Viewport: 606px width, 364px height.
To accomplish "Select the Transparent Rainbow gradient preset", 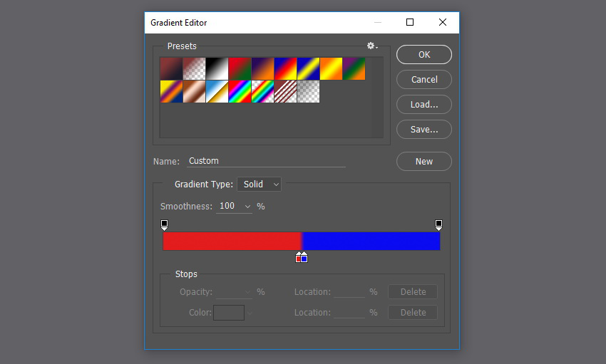I will (x=262, y=91).
